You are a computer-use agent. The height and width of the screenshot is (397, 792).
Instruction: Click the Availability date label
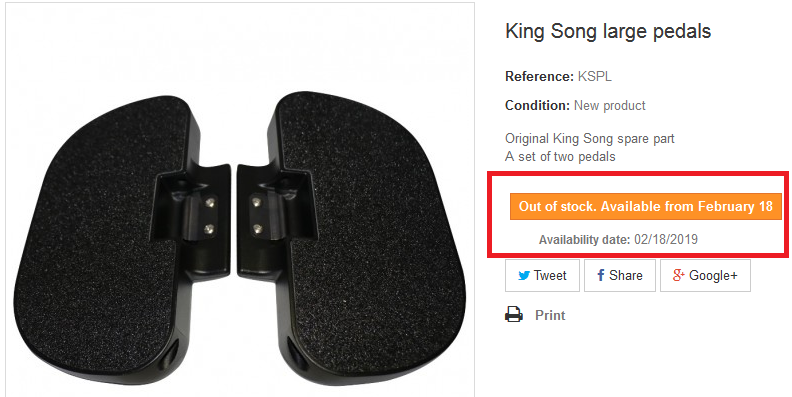585,239
